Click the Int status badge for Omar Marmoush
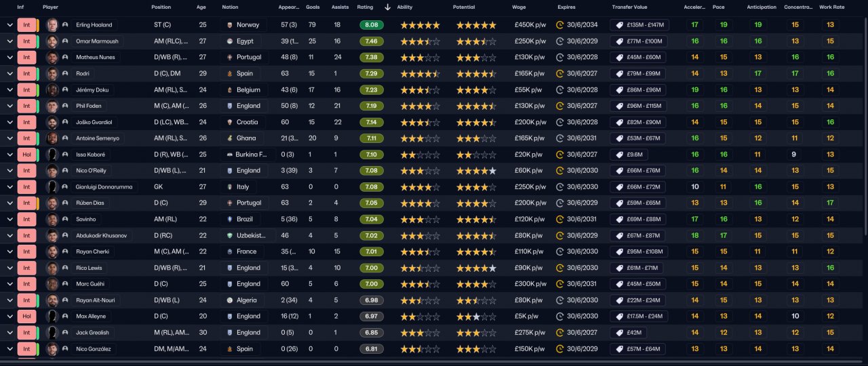This screenshot has width=868, height=366. (x=25, y=41)
